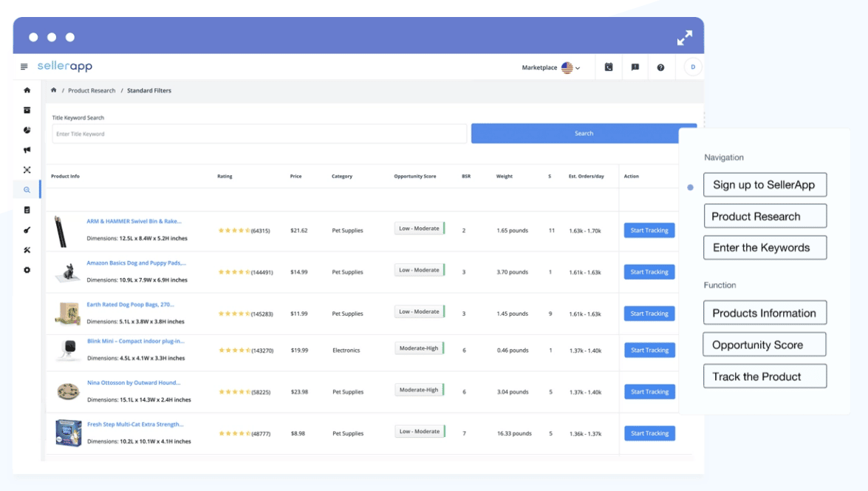Viewport: 868px width, 491px height.
Task: Start Tracking Amazon Basics Puppy Pads
Action: [649, 271]
